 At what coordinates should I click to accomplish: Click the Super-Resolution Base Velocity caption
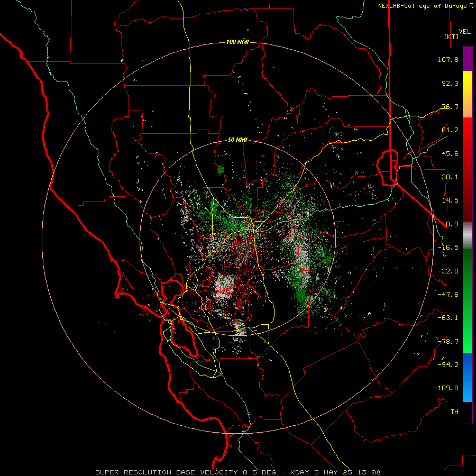(x=237, y=472)
